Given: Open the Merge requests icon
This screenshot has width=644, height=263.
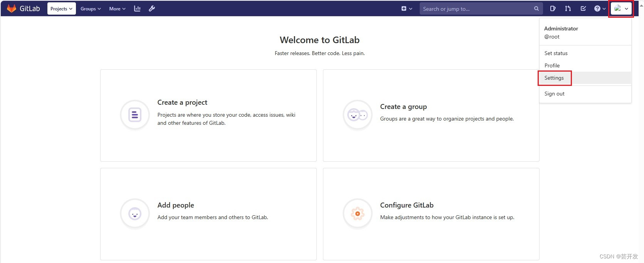Looking at the screenshot, I should 568,8.
